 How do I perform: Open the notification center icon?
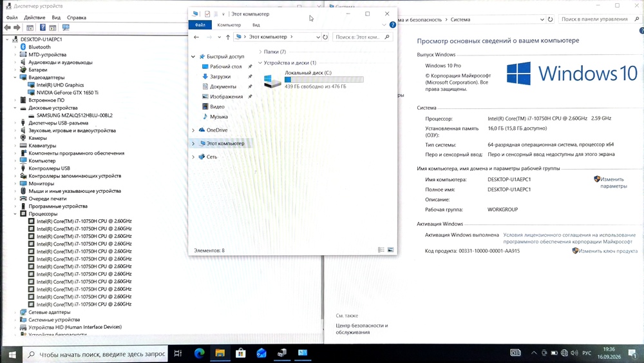[632, 353]
